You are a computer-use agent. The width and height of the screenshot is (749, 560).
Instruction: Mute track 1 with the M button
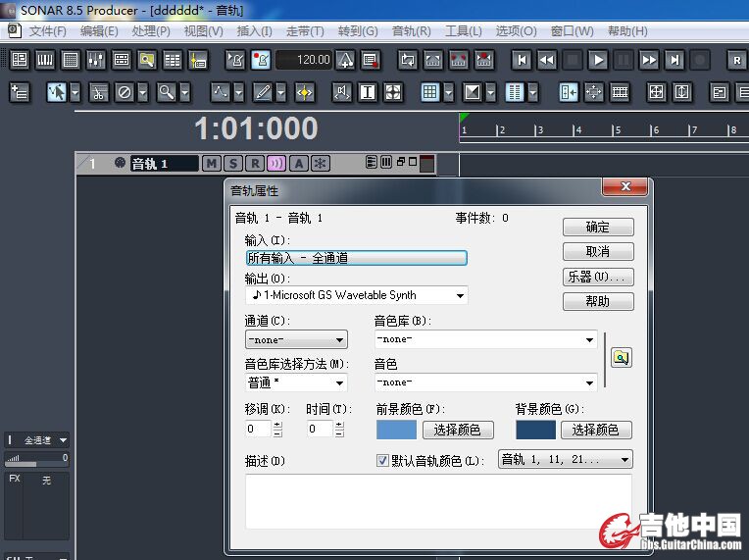(x=211, y=164)
